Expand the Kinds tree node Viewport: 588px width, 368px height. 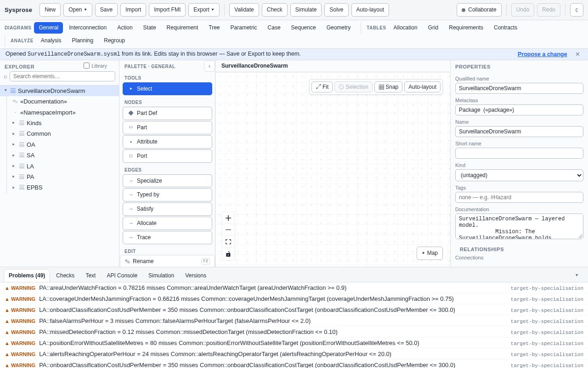point(13,123)
